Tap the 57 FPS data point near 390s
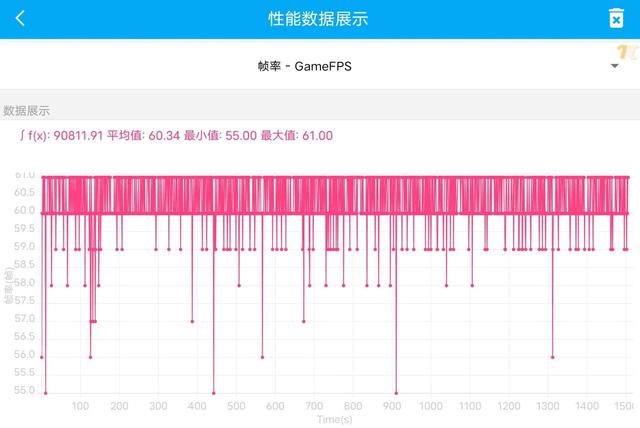This screenshot has height=428, width=640. [192, 321]
